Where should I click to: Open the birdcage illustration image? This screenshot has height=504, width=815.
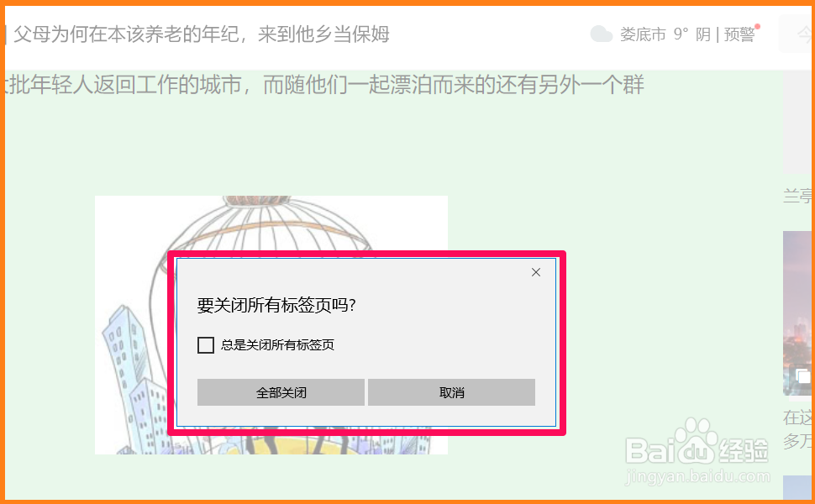[x=271, y=325]
